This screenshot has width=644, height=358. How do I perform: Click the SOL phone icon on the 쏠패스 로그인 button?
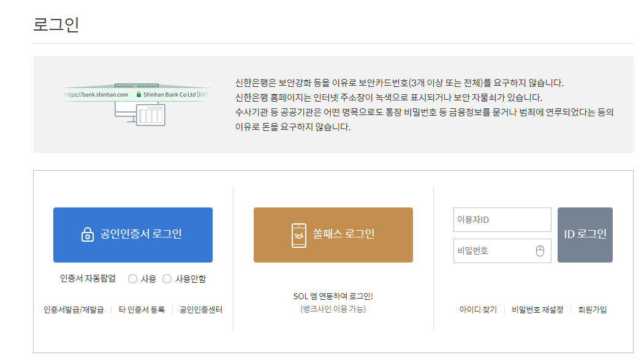point(298,236)
